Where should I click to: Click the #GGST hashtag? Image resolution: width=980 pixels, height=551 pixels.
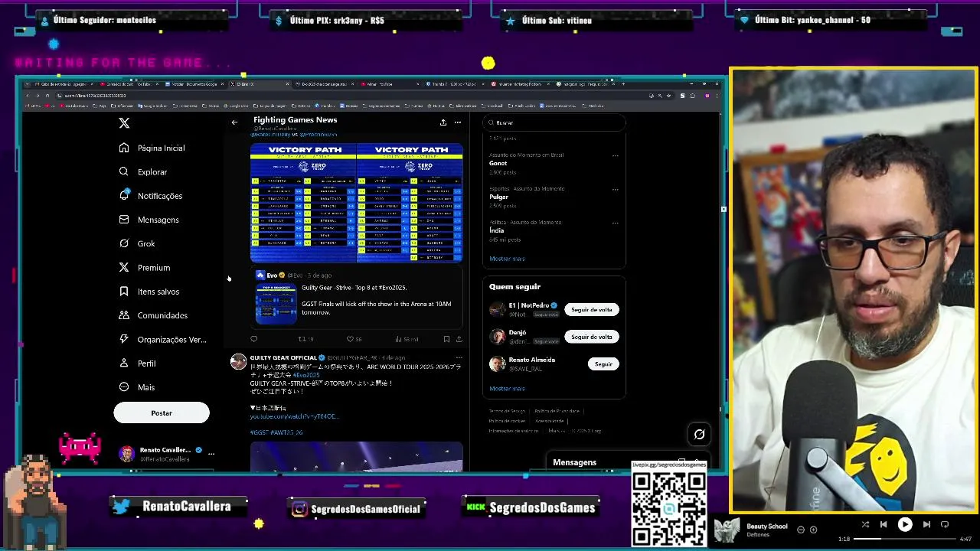[260, 432]
